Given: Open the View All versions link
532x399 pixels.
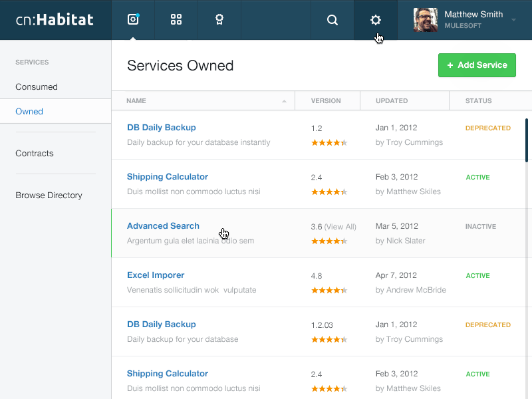Looking at the screenshot, I should click(x=340, y=227).
